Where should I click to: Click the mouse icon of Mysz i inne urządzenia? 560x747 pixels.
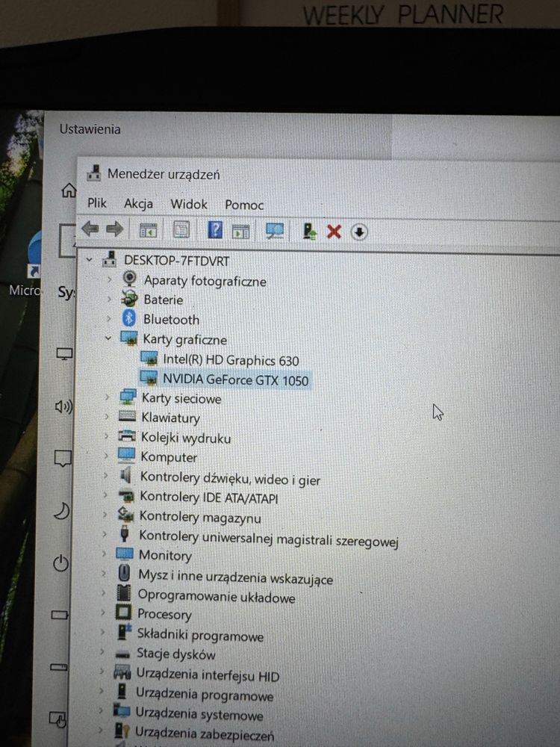124,572
